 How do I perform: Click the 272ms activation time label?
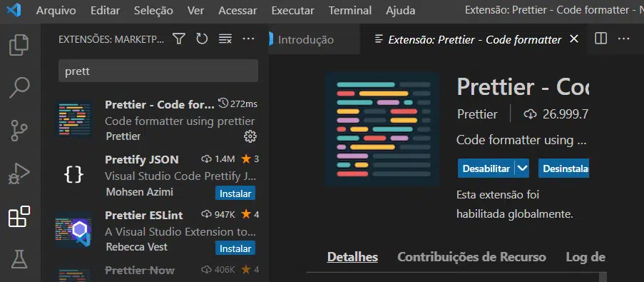237,104
